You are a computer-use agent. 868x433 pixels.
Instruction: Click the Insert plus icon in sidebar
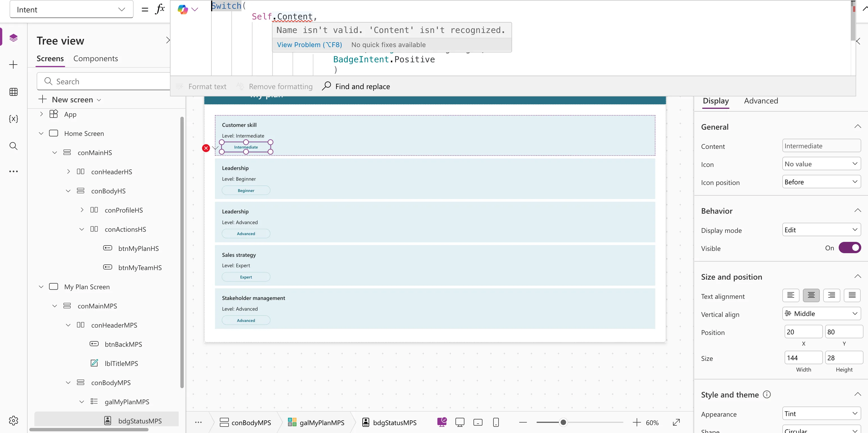click(x=14, y=64)
